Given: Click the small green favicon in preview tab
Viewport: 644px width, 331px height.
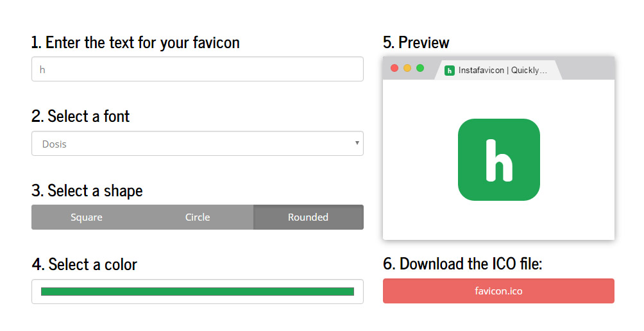Looking at the screenshot, I should pos(449,71).
